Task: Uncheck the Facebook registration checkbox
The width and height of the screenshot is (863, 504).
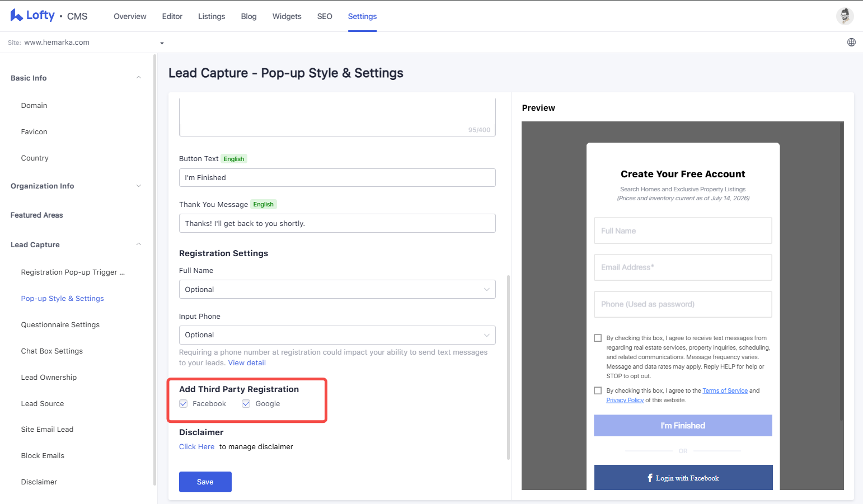Action: point(184,404)
